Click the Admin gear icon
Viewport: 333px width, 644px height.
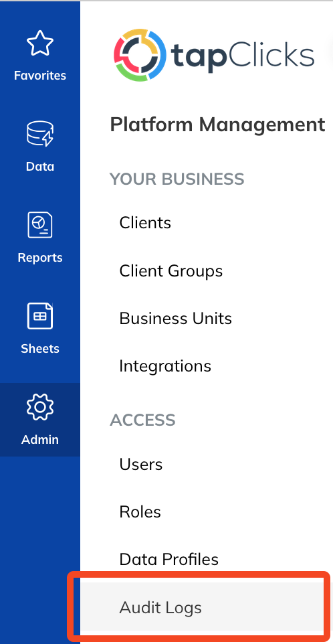click(39, 406)
